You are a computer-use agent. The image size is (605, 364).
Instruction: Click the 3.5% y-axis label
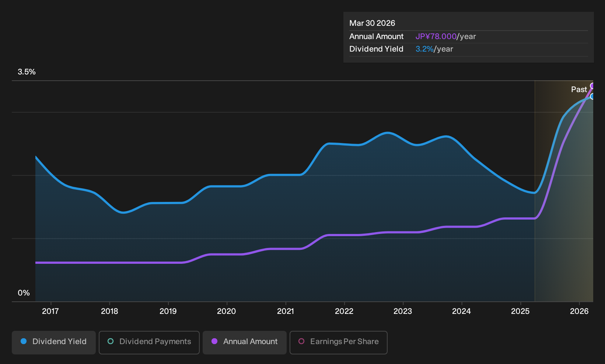pos(27,72)
